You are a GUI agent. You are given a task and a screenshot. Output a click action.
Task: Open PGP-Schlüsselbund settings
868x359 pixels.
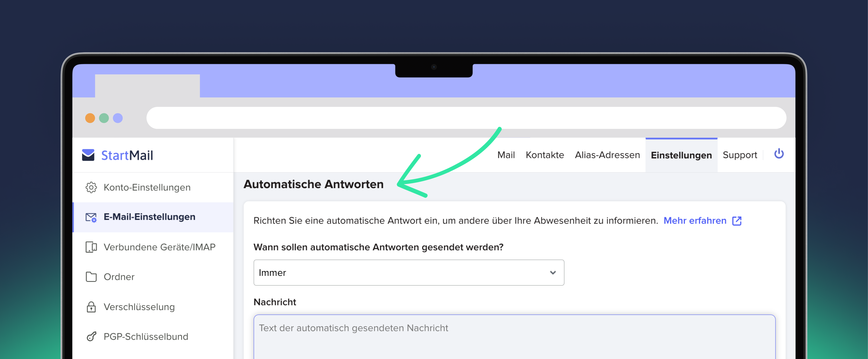point(153,337)
